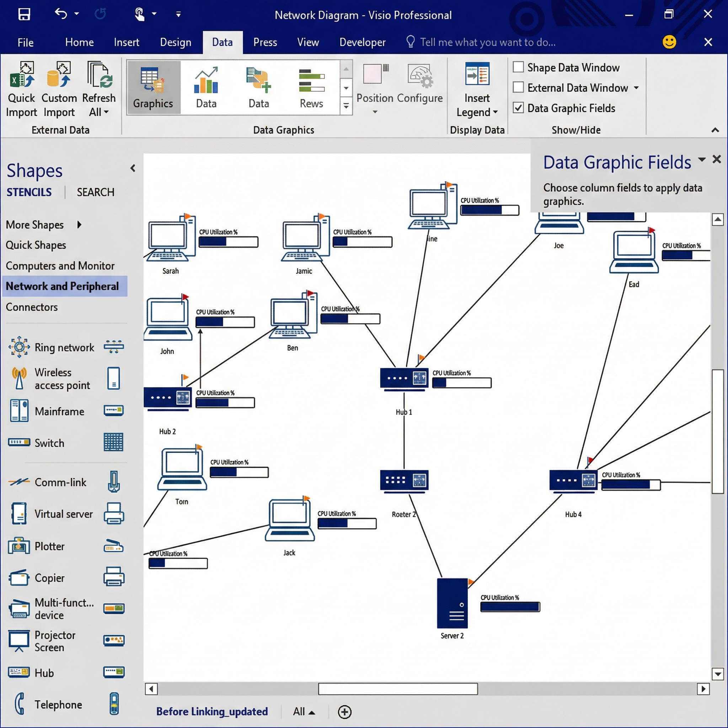Uncheck the Data Graphic Fields checkbox
The height and width of the screenshot is (728, 728).
(x=518, y=108)
